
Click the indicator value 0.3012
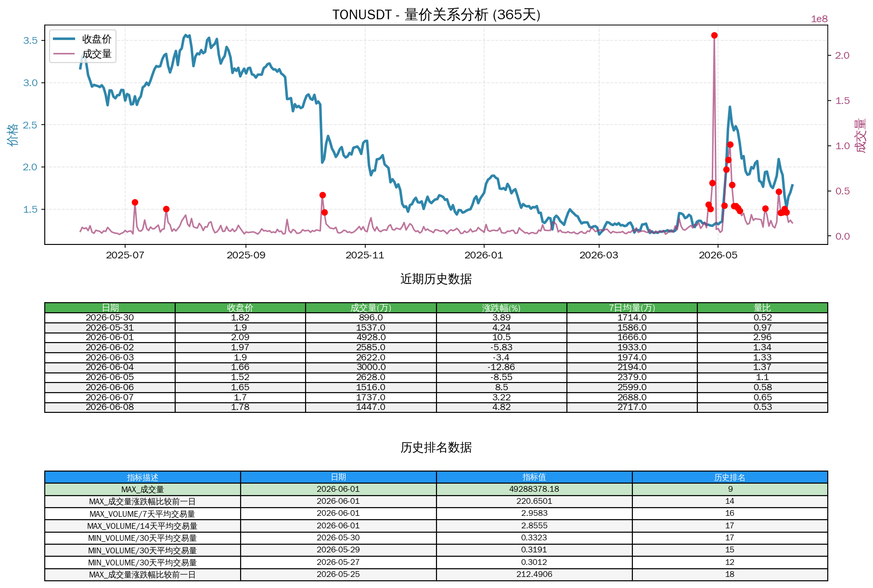[x=534, y=562]
